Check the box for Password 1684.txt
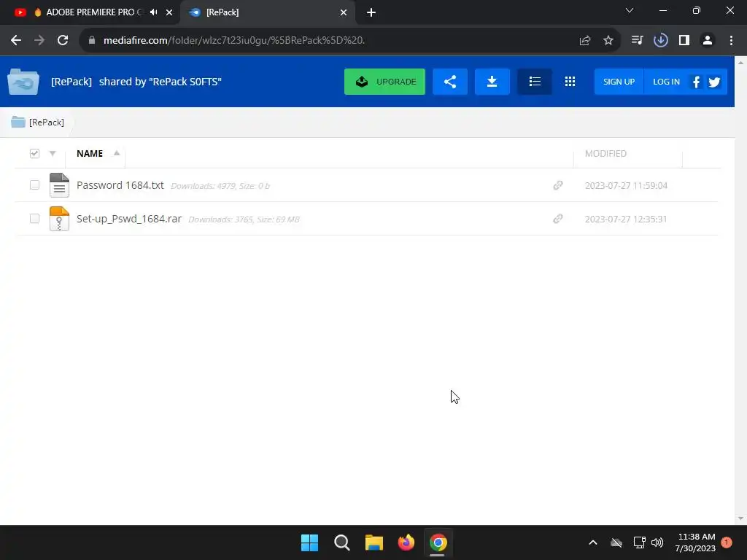Screen dimensions: 747x560 pos(34,184)
